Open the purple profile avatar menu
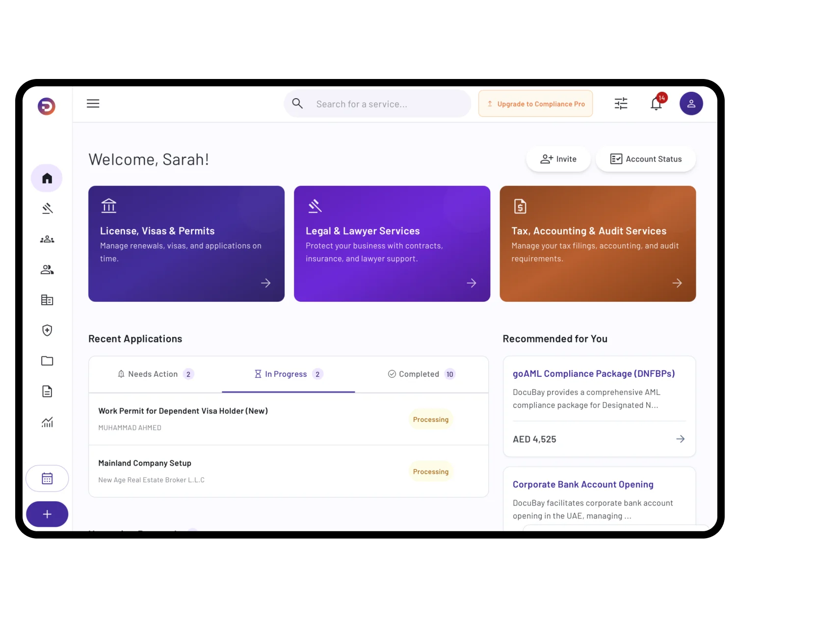The image size is (840, 624). 691,104
